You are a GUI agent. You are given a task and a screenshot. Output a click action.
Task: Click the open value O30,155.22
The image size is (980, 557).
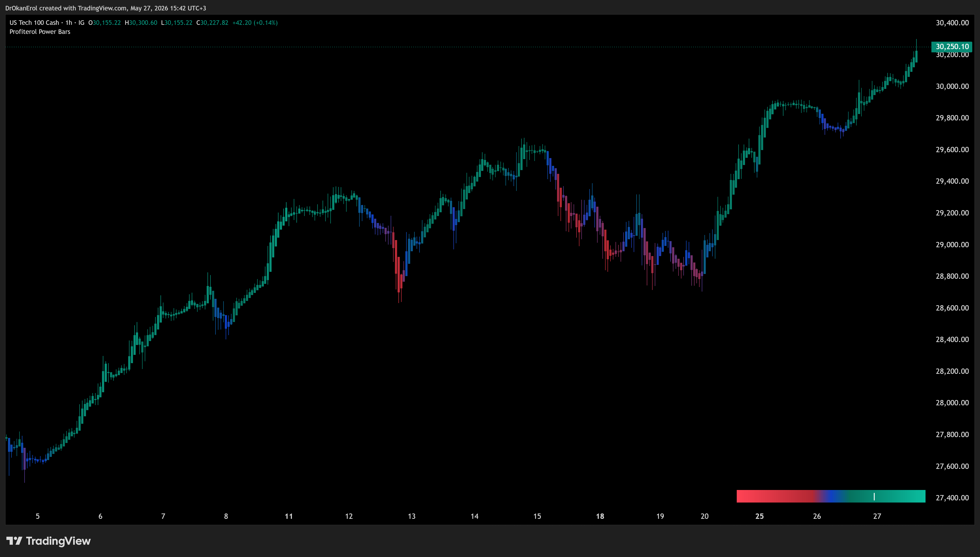104,23
